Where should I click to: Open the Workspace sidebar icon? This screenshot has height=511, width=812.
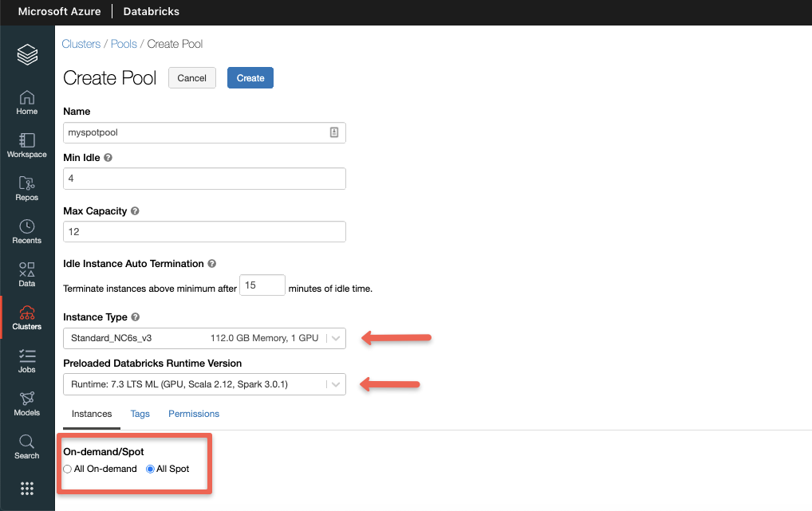pos(27,145)
